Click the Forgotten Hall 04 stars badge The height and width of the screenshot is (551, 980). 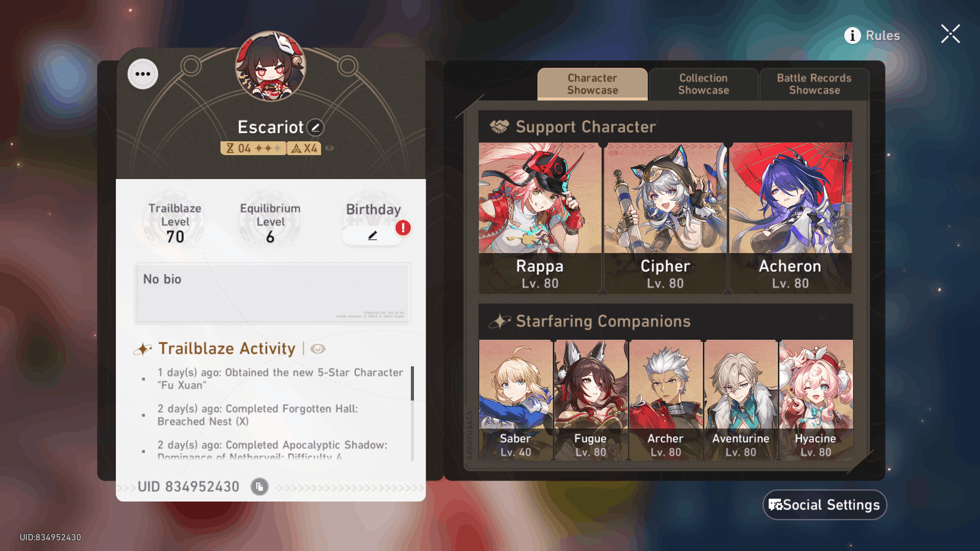(x=253, y=148)
